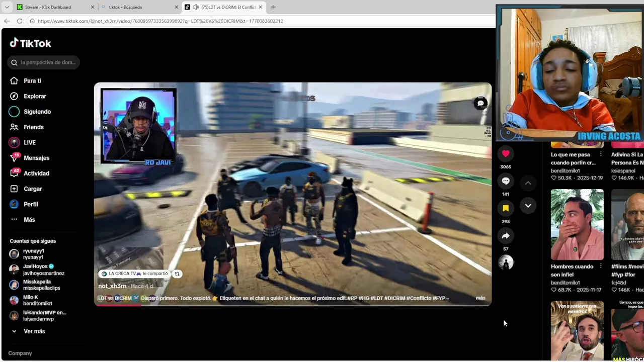Close the LDT vs DICRIM tab
The height and width of the screenshot is (362, 644).
[x=260, y=7]
